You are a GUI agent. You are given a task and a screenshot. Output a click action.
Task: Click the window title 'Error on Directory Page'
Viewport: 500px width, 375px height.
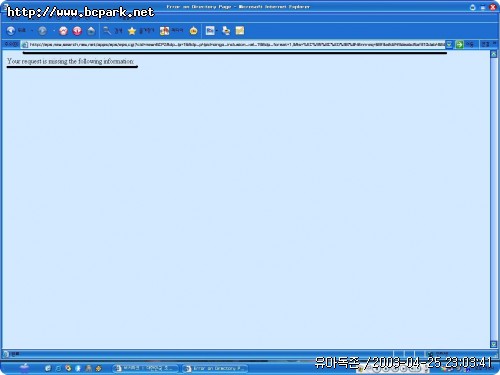(x=199, y=6)
